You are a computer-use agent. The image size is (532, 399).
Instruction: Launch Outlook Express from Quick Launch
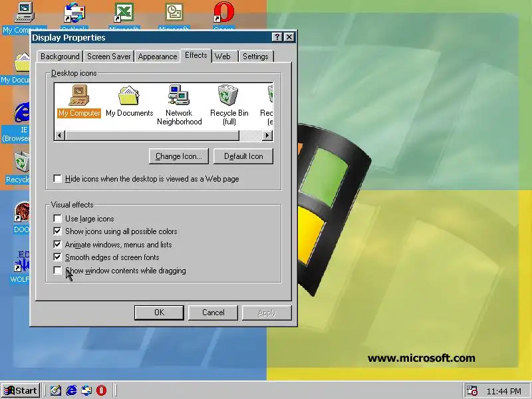click(86, 390)
